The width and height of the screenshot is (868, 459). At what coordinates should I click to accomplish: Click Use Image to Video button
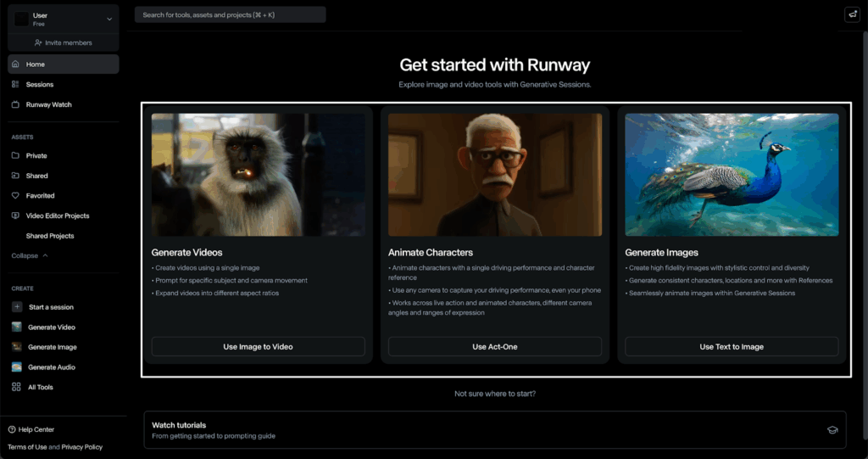click(258, 346)
